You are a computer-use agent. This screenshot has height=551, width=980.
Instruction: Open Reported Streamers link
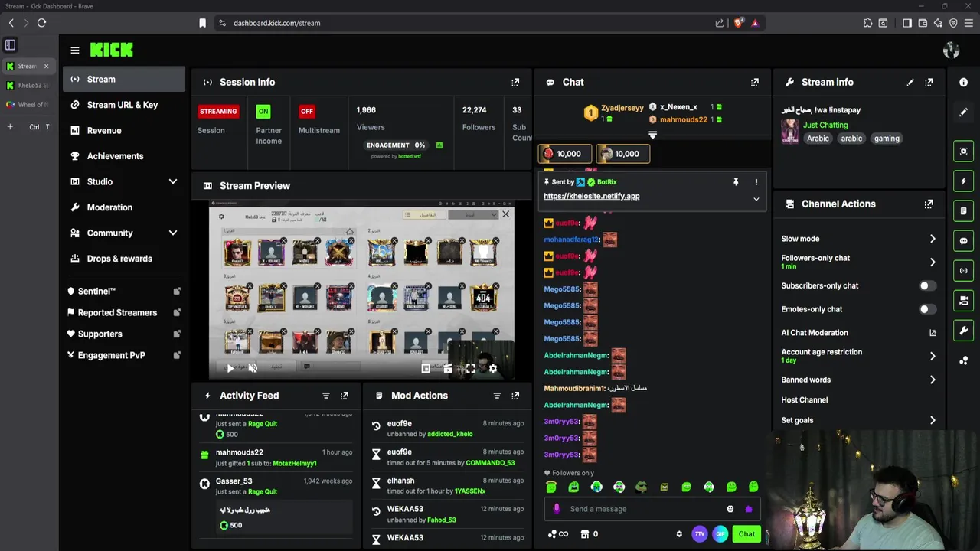tap(123, 312)
